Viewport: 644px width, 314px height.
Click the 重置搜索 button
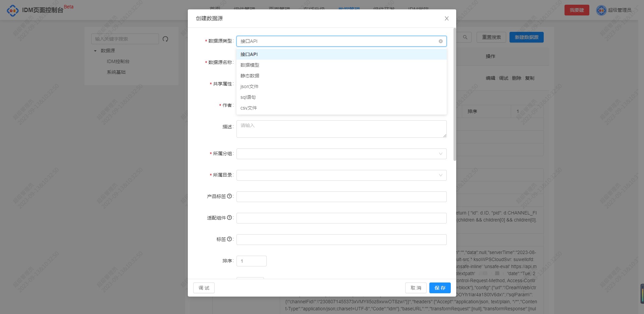pyautogui.click(x=491, y=37)
